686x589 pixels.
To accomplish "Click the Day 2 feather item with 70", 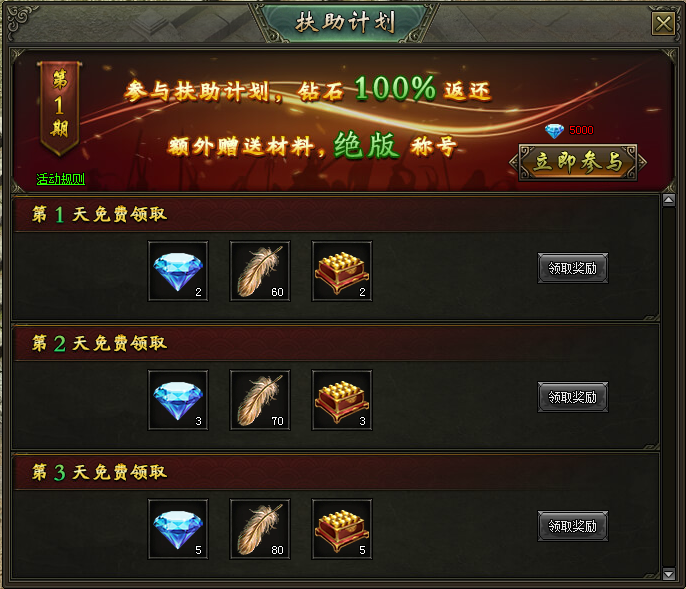I will [x=260, y=400].
